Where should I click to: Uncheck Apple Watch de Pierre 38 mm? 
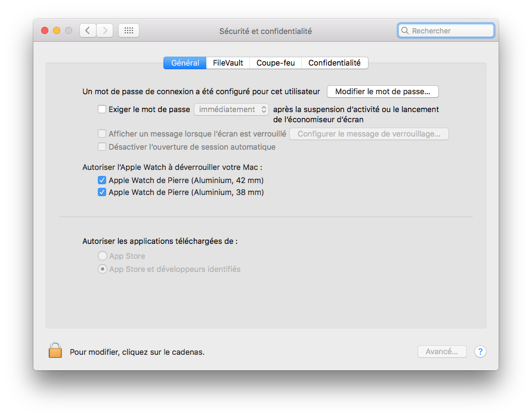102,193
